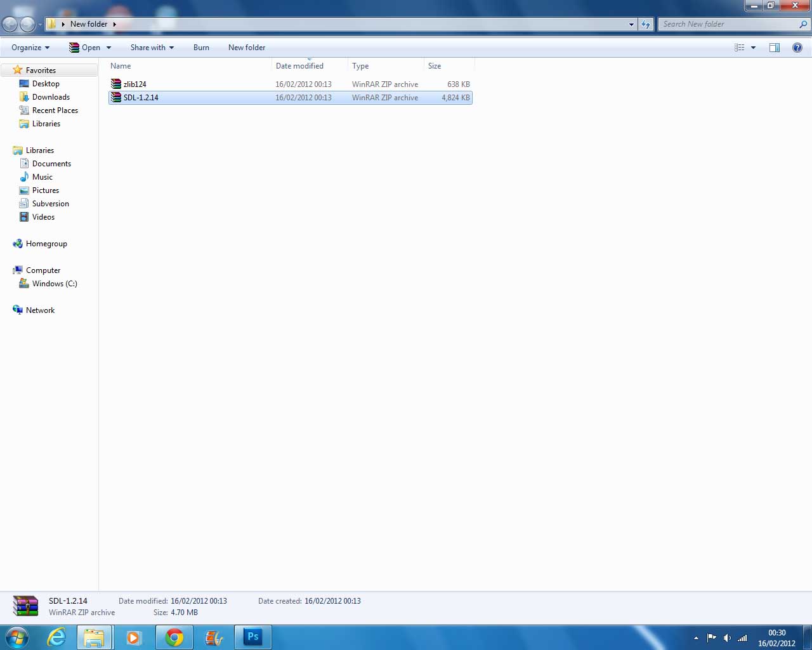
Task: Click the search magnifier icon
Action: [x=804, y=24]
